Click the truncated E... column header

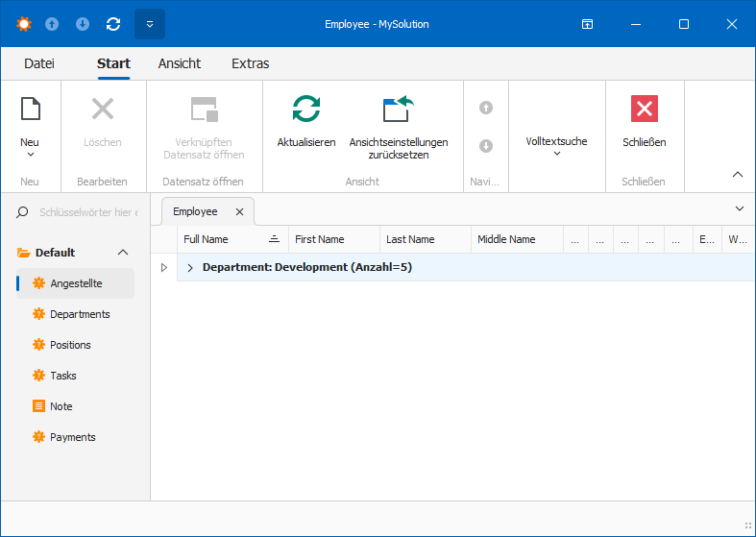[707, 239]
